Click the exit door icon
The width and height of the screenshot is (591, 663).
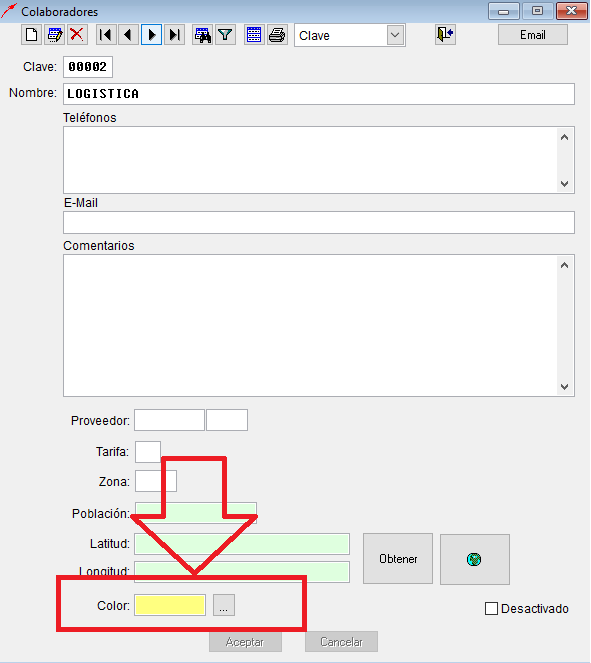[x=445, y=34]
